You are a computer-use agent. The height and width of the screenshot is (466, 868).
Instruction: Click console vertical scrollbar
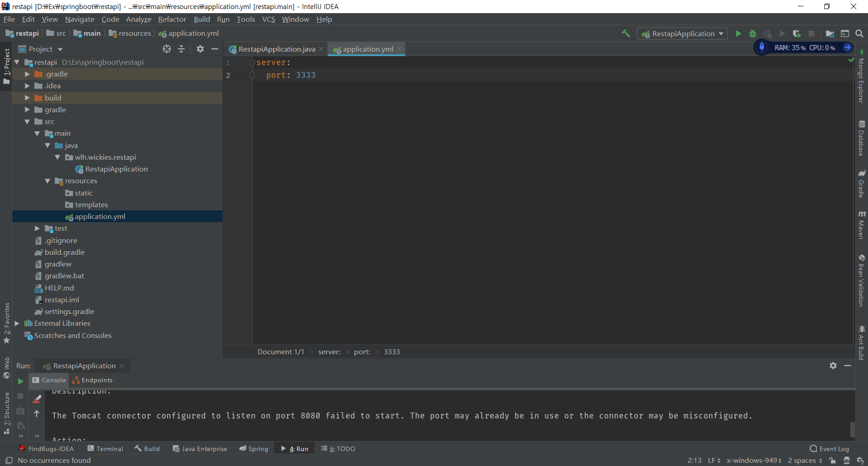[853, 429]
